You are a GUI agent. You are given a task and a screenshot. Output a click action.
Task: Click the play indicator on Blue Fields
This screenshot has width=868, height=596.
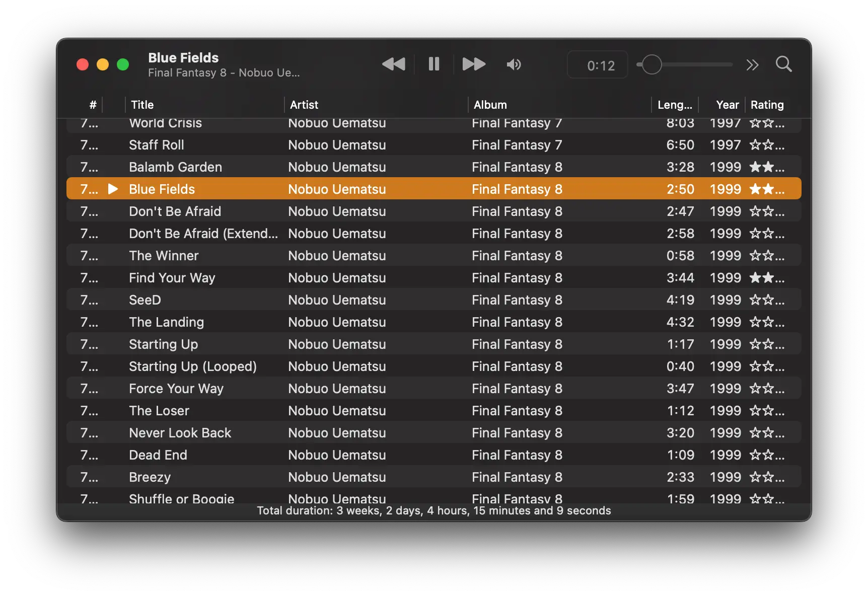tap(113, 189)
